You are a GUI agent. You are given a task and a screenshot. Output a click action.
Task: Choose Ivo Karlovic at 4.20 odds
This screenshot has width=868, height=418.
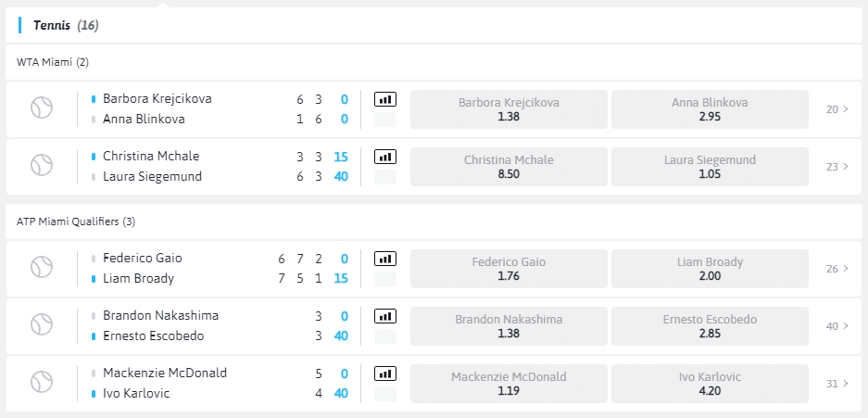point(711,384)
